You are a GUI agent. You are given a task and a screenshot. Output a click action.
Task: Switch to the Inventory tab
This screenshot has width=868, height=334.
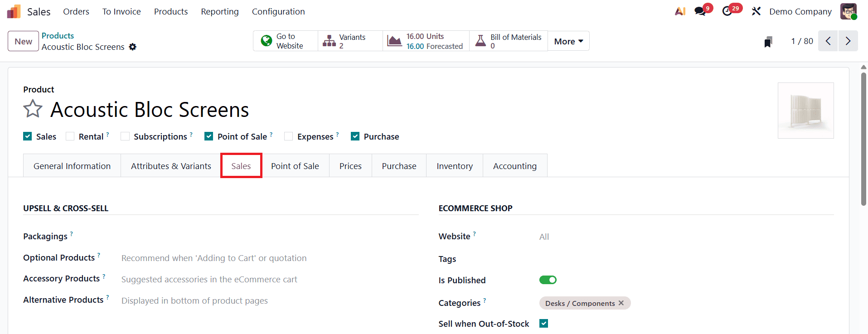point(455,166)
